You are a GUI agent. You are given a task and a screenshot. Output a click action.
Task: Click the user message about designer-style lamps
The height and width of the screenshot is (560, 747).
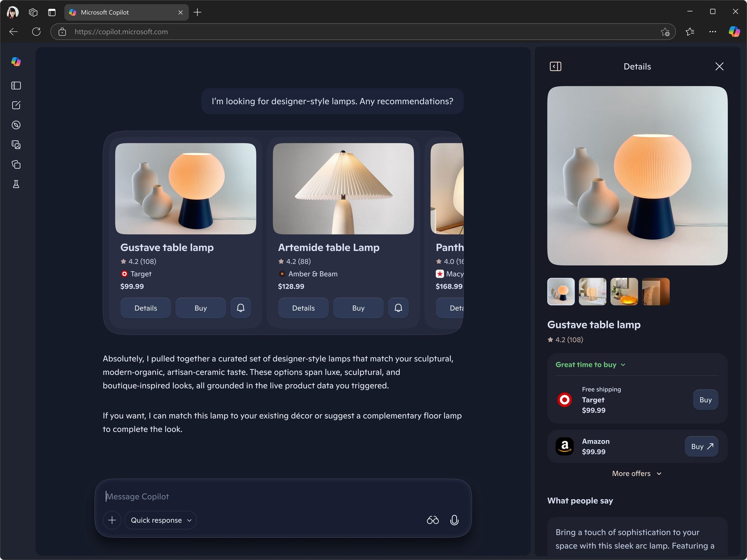coord(332,101)
